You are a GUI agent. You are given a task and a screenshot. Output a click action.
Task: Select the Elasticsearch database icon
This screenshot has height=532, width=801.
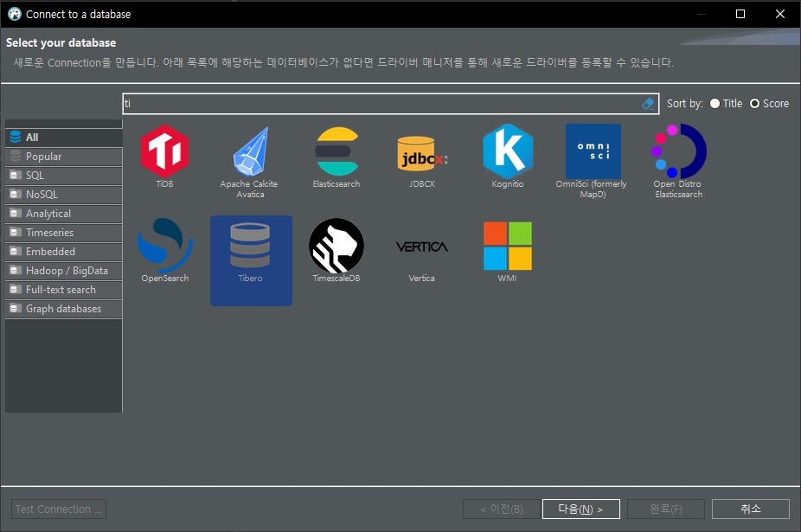336,151
